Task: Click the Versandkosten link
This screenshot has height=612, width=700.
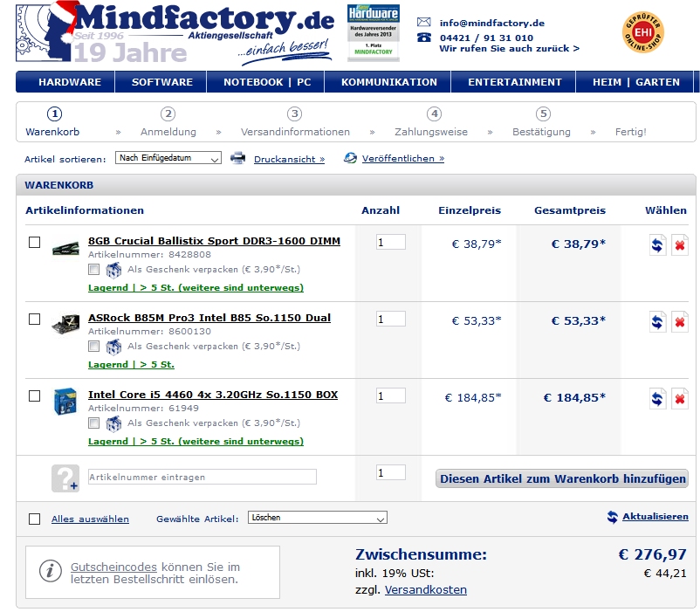Action: [x=425, y=589]
